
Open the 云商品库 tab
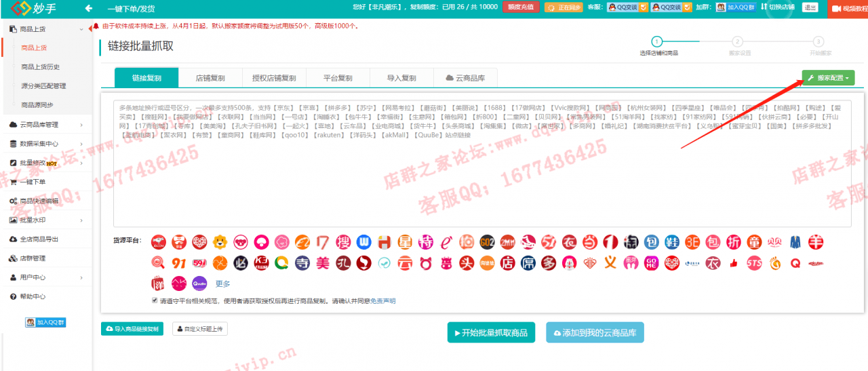click(x=465, y=78)
